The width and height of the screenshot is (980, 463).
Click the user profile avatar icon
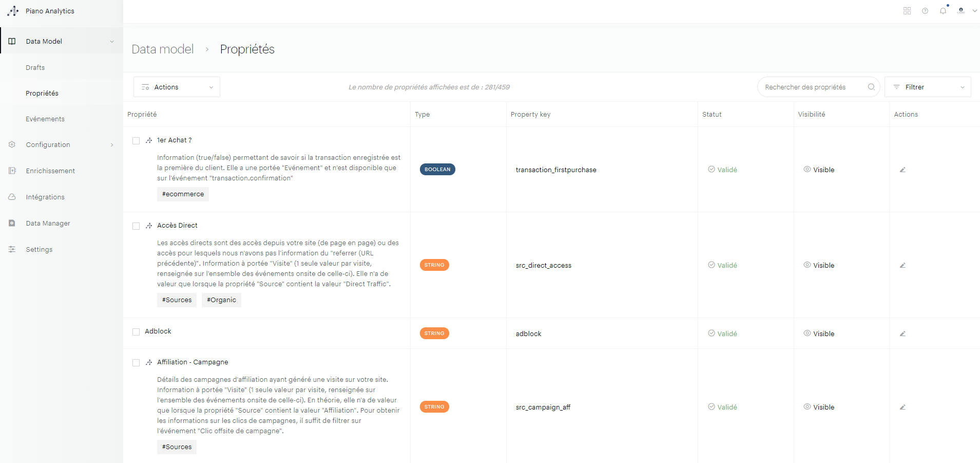click(961, 11)
